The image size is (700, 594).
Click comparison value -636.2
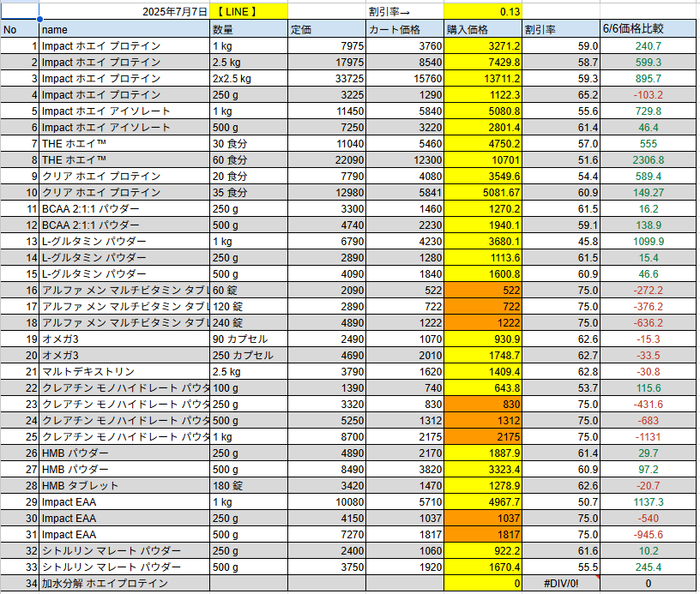648,323
